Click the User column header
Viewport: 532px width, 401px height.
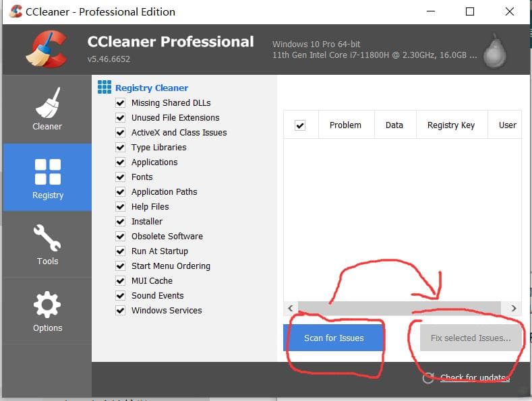click(x=505, y=125)
